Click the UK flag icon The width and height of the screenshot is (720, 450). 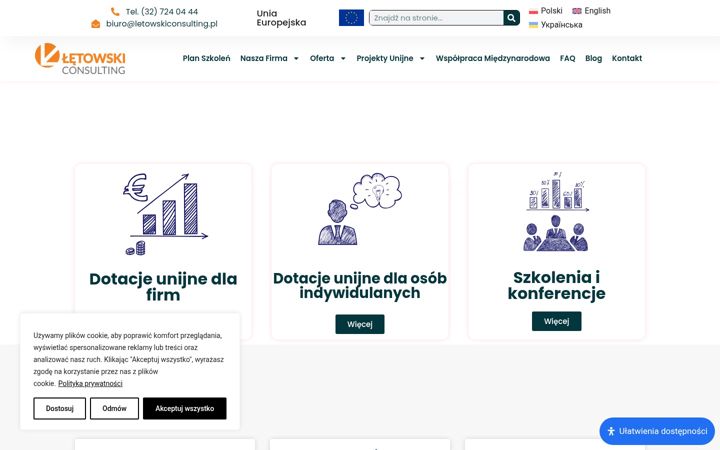tap(577, 11)
